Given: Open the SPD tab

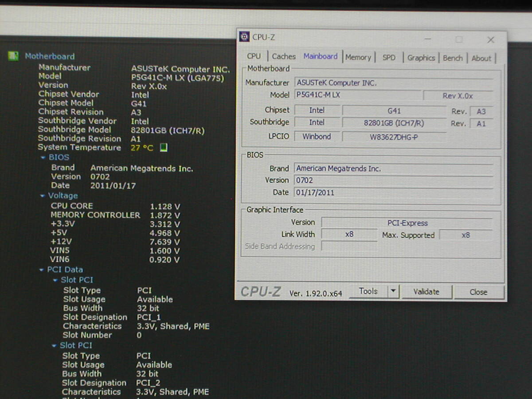Looking at the screenshot, I should [389, 58].
